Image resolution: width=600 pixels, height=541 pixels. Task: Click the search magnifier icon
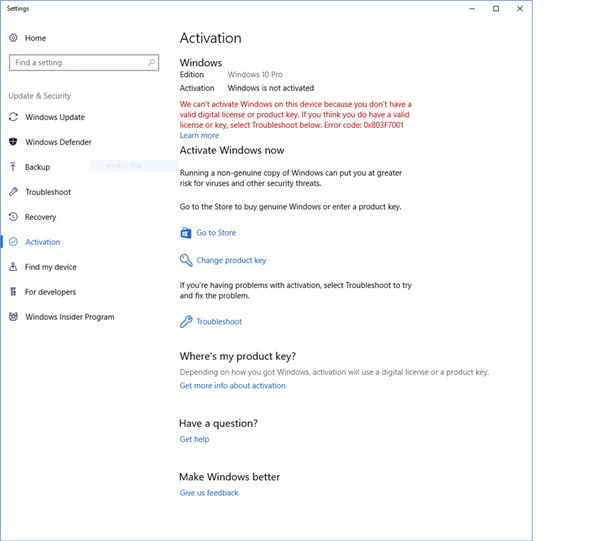click(152, 62)
